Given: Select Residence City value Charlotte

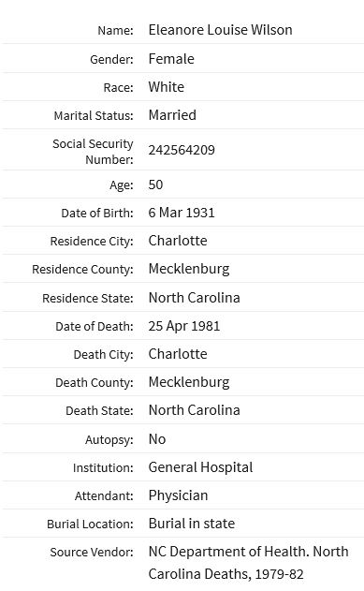Looking at the screenshot, I should 178,241.
